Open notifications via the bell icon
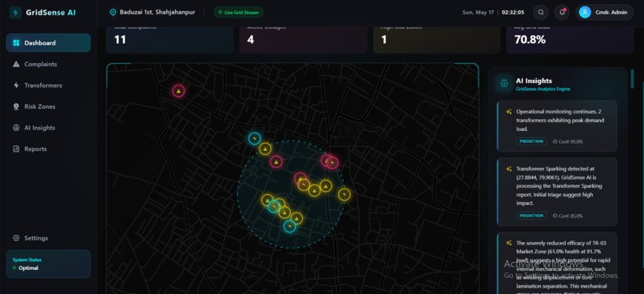The width and height of the screenshot is (644, 294). (x=562, y=12)
